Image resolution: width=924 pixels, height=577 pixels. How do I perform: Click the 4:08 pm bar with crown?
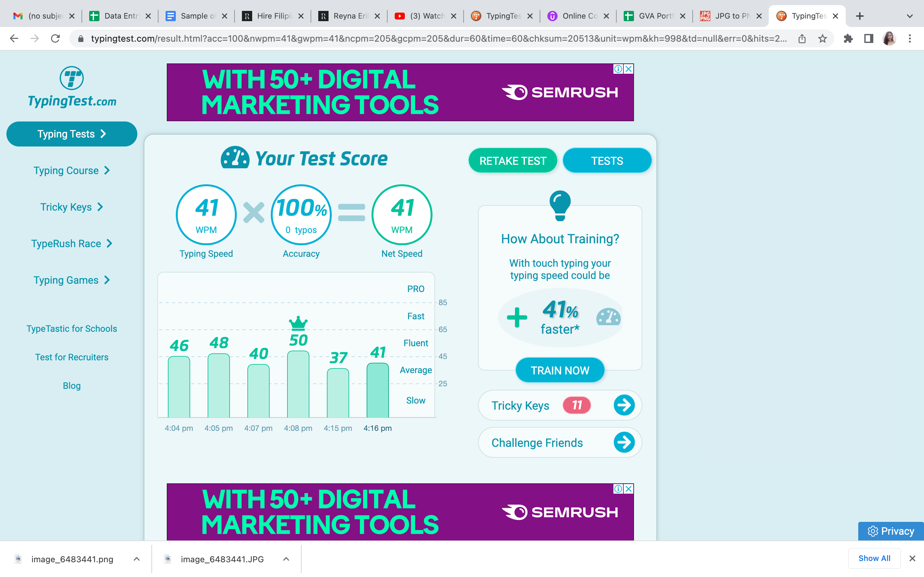298,383
